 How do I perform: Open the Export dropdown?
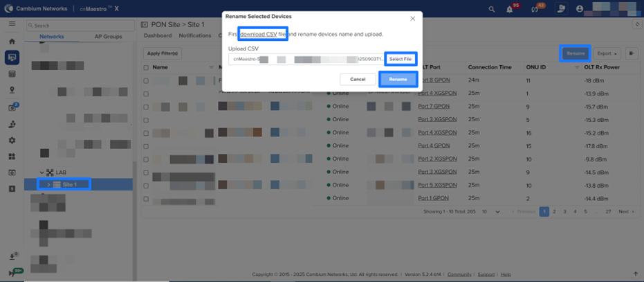point(608,53)
